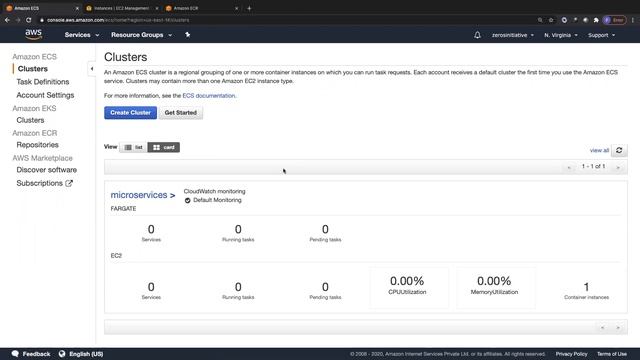Go to previous page of cluster results (top)
The image size is (640, 360).
[x=569, y=167]
